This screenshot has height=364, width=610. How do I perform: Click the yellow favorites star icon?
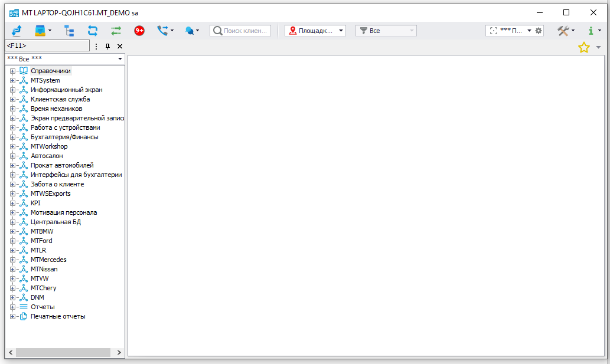click(x=584, y=48)
